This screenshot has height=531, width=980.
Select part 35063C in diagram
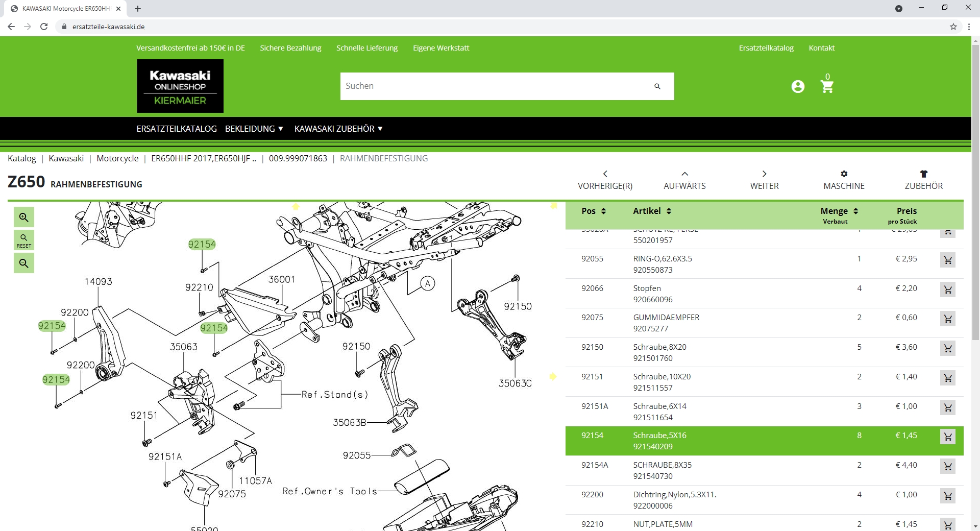[x=515, y=383]
